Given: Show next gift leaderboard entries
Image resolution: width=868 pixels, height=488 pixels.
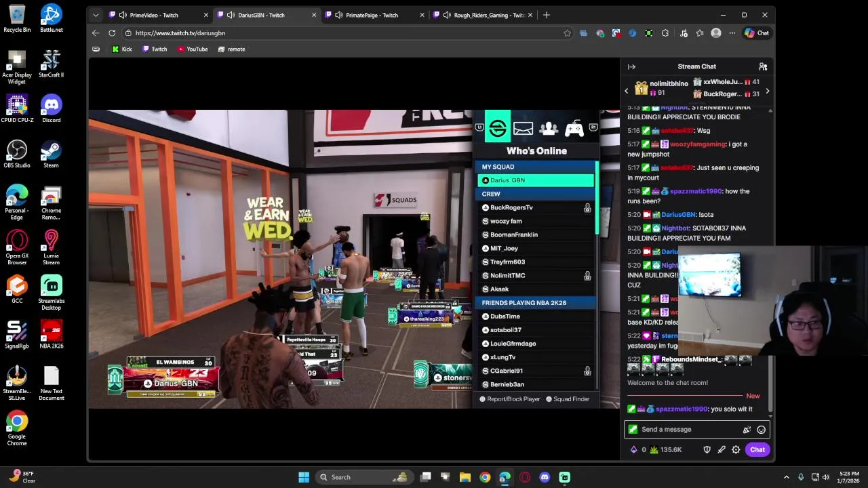Looking at the screenshot, I should tap(767, 91).
